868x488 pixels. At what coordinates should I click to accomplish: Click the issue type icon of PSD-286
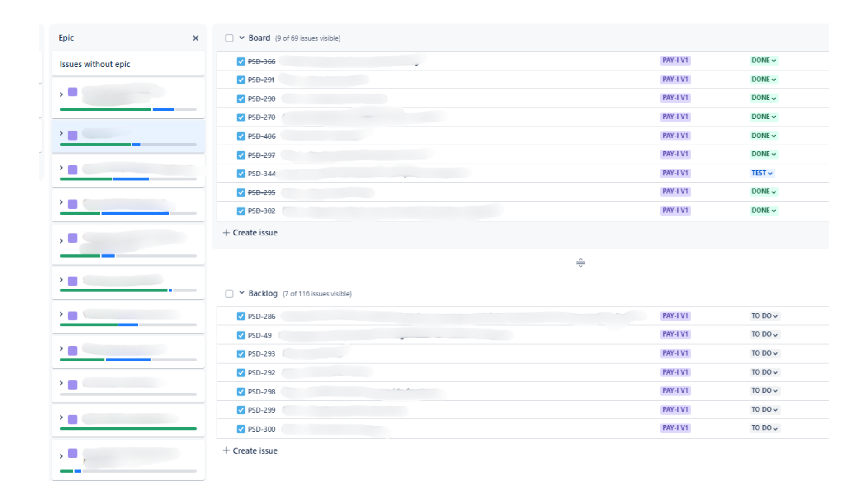tap(241, 316)
